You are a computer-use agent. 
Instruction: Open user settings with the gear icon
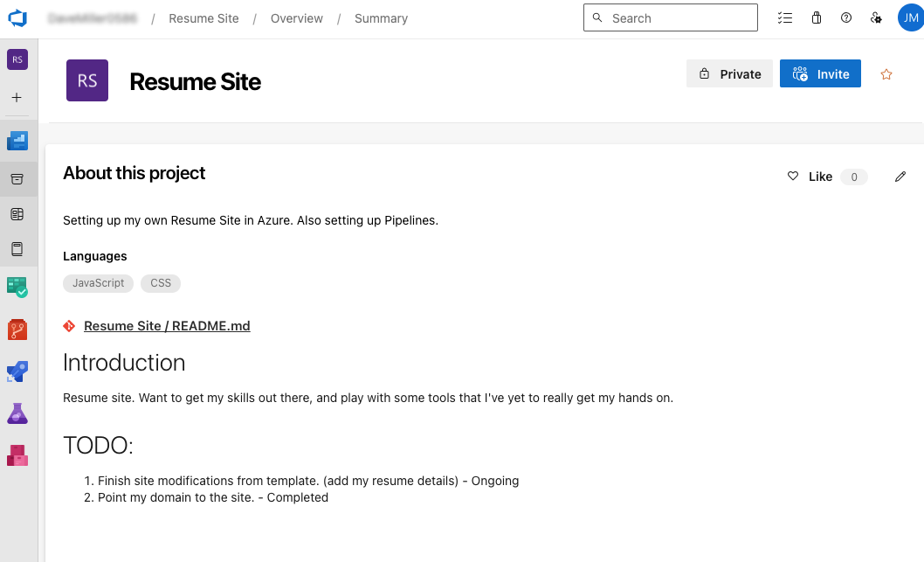click(876, 17)
